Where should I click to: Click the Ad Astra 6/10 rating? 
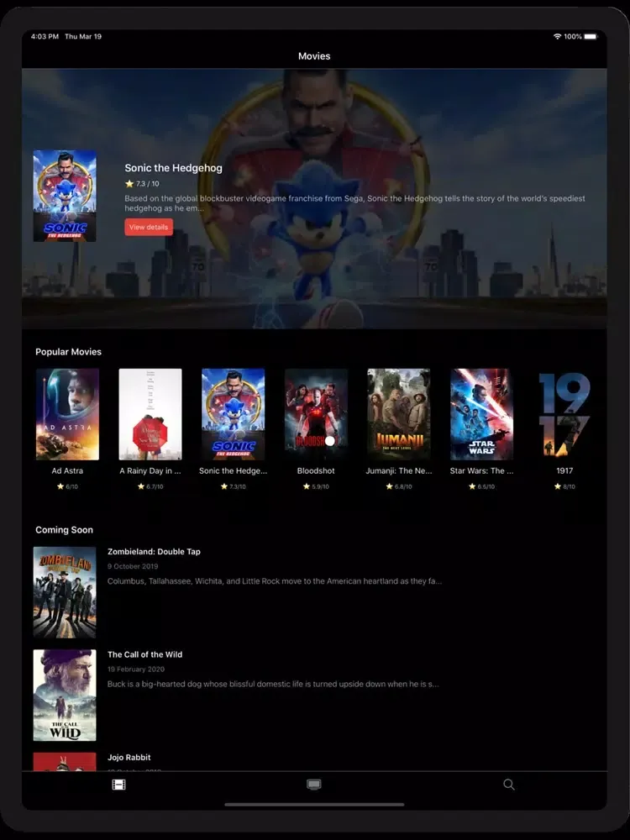67,486
